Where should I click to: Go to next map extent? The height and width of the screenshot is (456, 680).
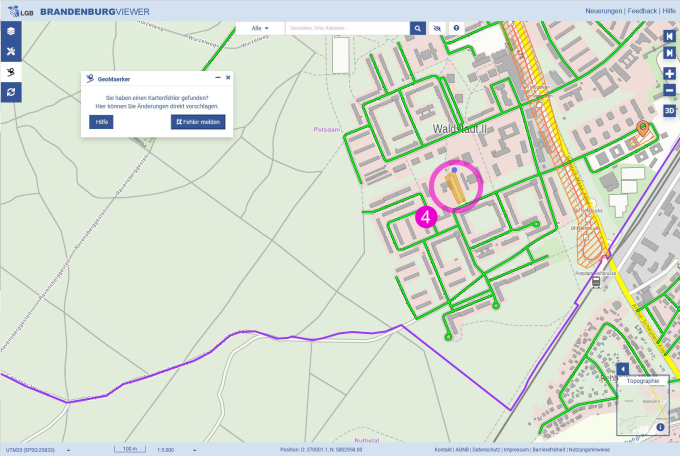pyautogui.click(x=669, y=53)
